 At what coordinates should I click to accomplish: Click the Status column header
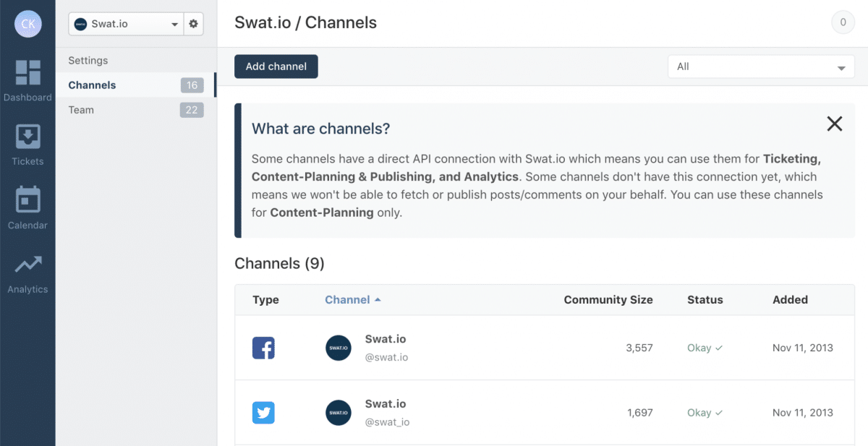pyautogui.click(x=705, y=300)
